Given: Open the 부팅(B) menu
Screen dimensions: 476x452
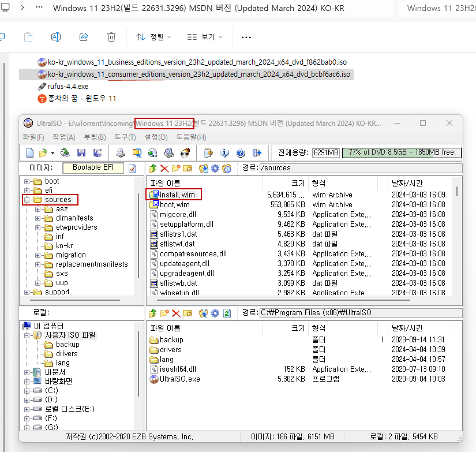Looking at the screenshot, I should 95,137.
